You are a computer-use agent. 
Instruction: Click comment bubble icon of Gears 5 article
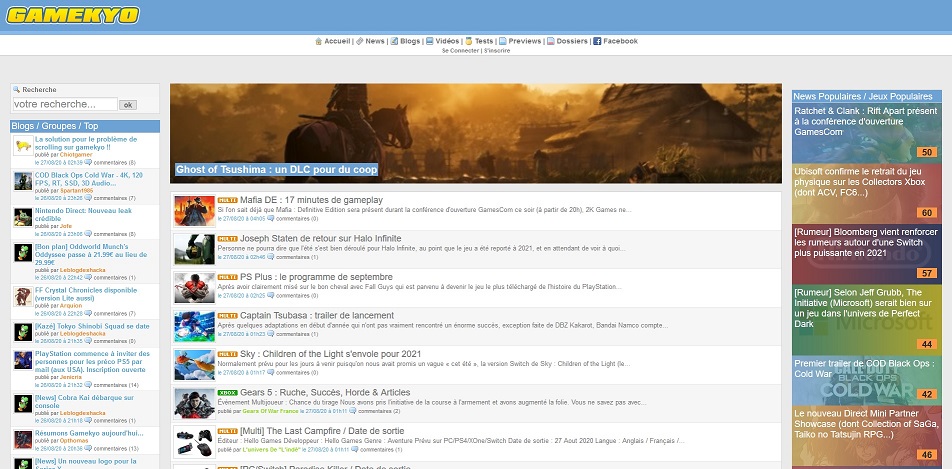(x=353, y=411)
